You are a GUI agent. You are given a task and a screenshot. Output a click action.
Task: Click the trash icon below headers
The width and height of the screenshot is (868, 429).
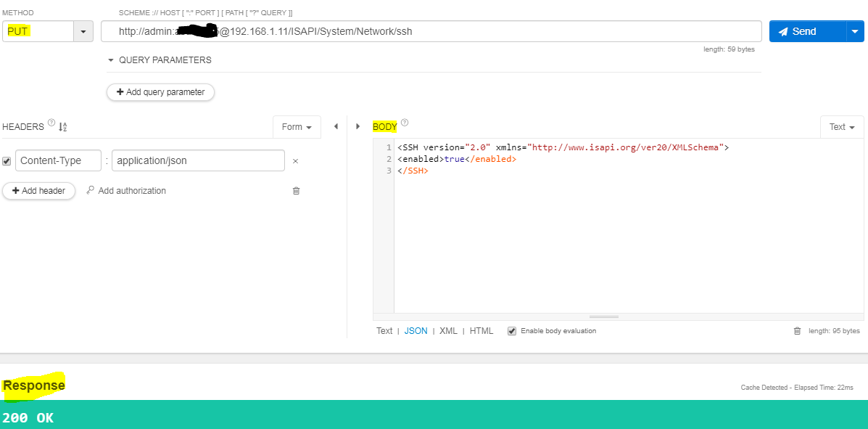click(x=296, y=191)
